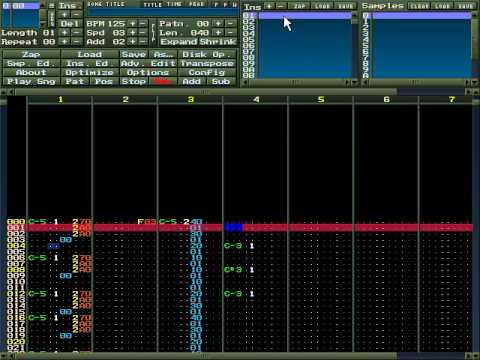The width and height of the screenshot is (480, 360).
Task: Increase BPM with the plus button
Action: click(x=133, y=24)
